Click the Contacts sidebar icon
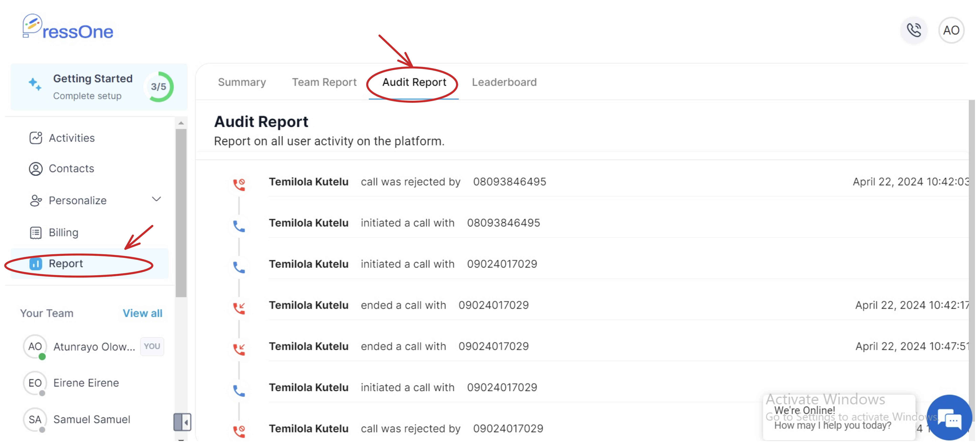The width and height of the screenshot is (980, 446). (x=36, y=169)
